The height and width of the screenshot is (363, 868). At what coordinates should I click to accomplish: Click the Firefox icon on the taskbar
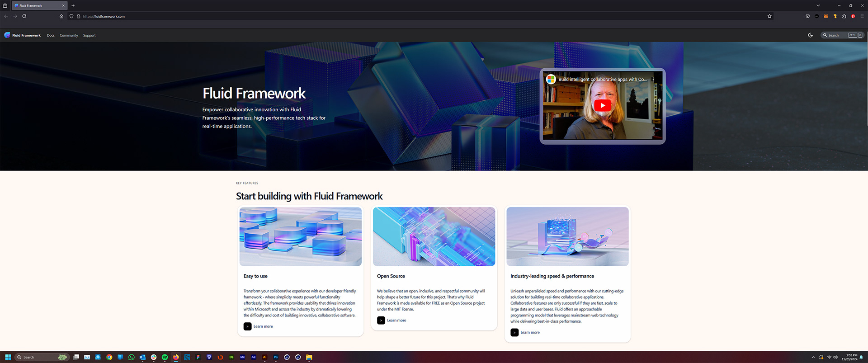tap(176, 357)
